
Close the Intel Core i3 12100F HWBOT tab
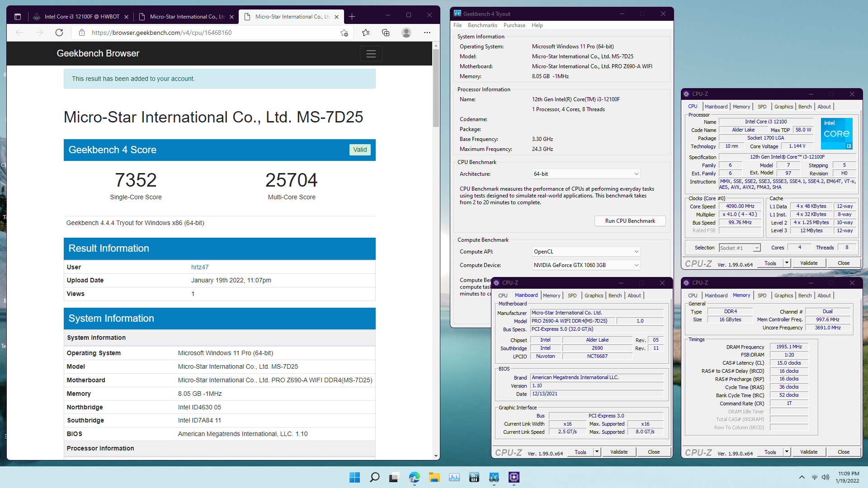(126, 17)
